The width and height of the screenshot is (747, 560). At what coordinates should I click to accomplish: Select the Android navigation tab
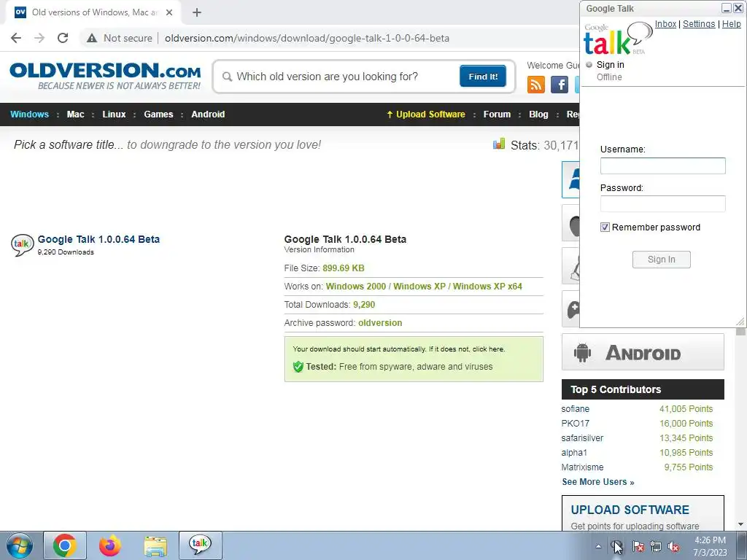pos(208,114)
